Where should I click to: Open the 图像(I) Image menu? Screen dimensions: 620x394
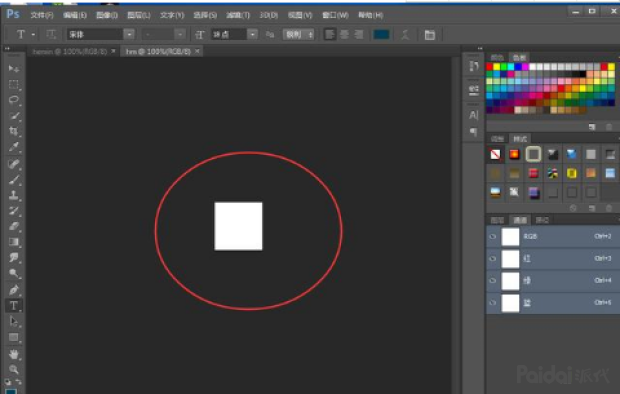click(x=107, y=15)
